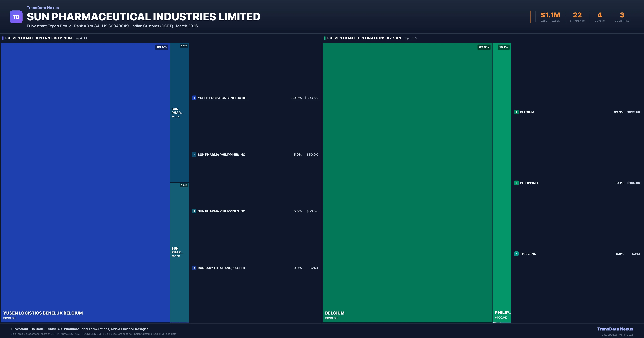Viewport: 644px width, 338px height.
Task: Click the orange divider bar near export stats
Action: click(x=531, y=16)
